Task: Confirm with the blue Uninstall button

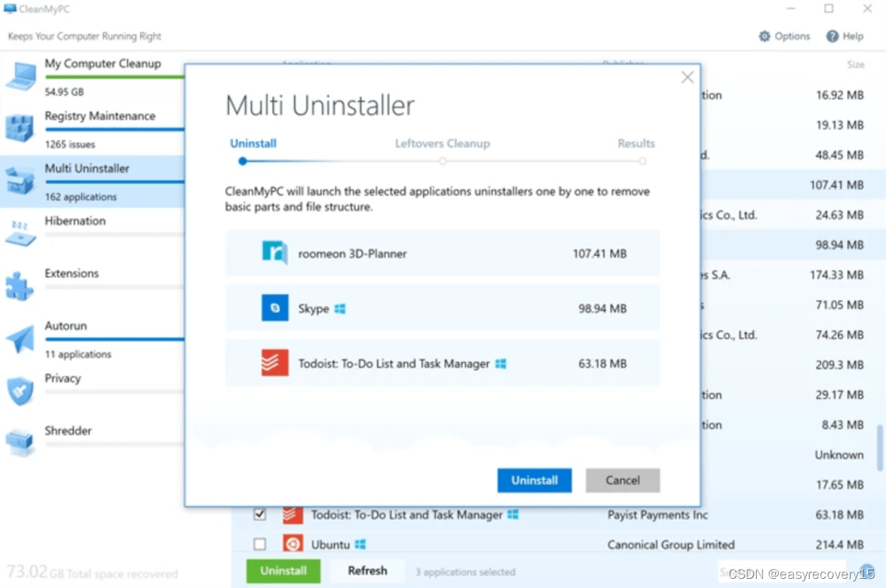Action: click(534, 481)
